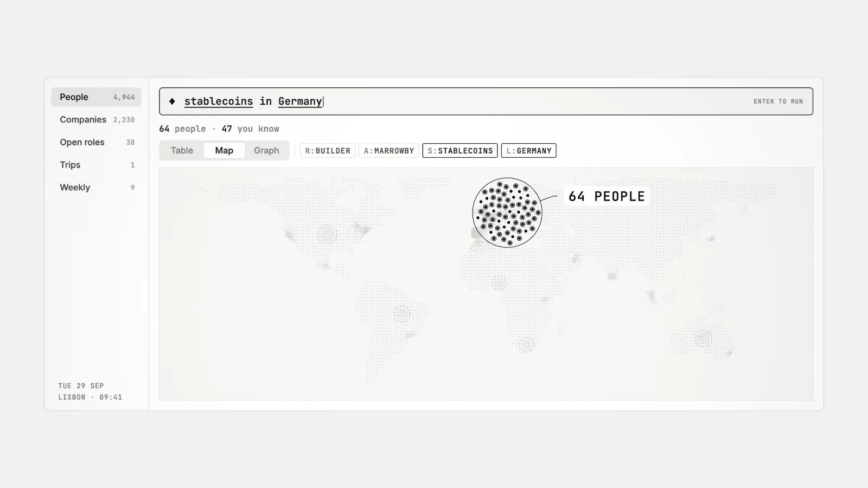Image resolution: width=868 pixels, height=488 pixels.
Task: Select the North America map cluster circle
Action: point(327,234)
